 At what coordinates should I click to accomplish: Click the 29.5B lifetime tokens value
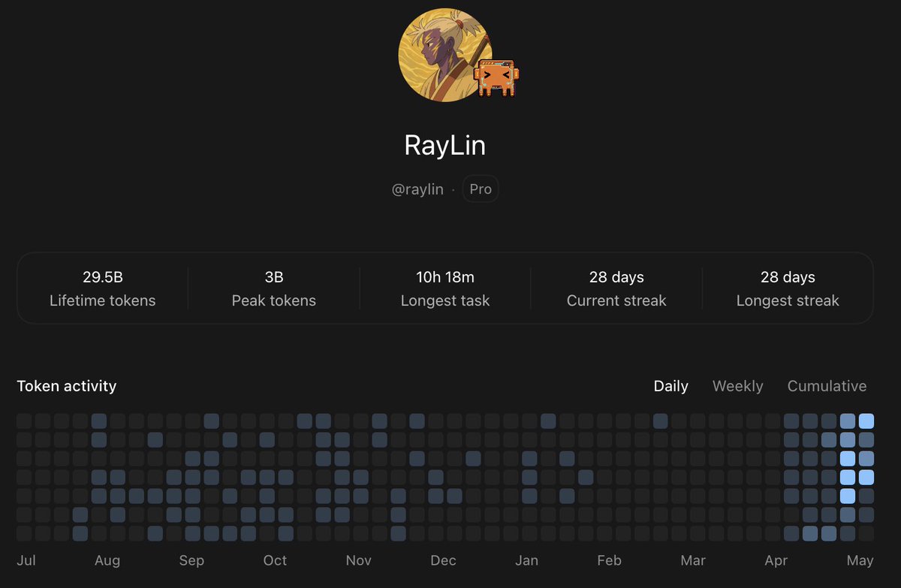pos(103,277)
